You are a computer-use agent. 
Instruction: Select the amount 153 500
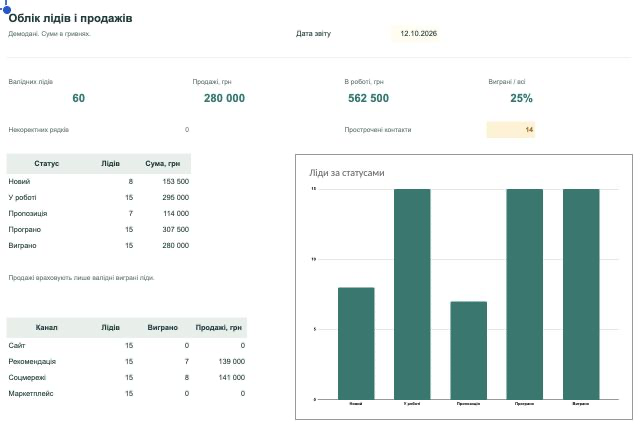176,182
